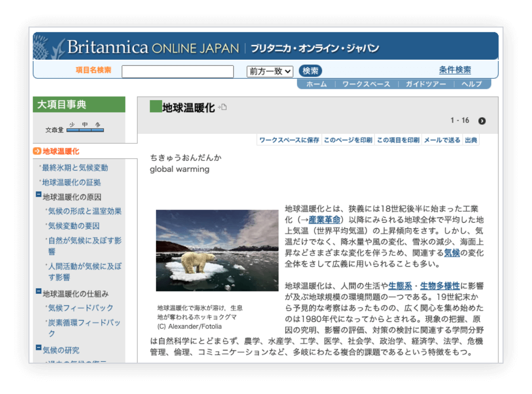This screenshot has height=394, width=532.
Task: Open the ヘルプ menu item
Action: tap(471, 84)
